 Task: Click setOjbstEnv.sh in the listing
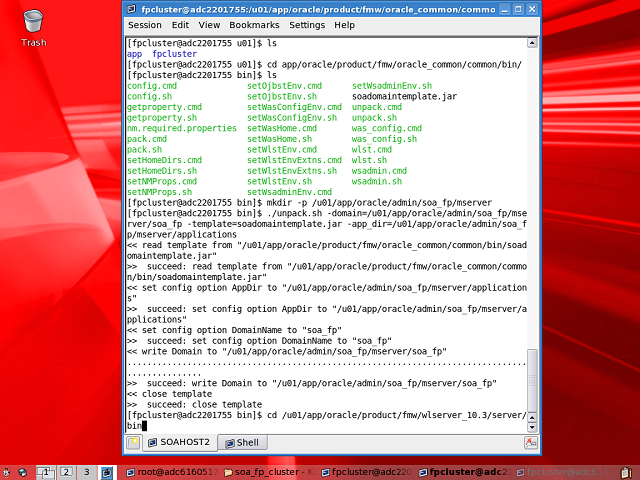282,97
